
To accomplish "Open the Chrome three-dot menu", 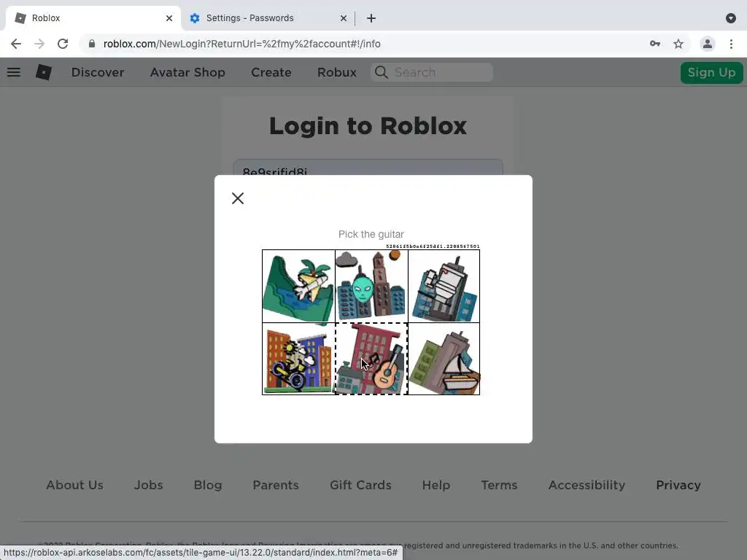I will (731, 44).
